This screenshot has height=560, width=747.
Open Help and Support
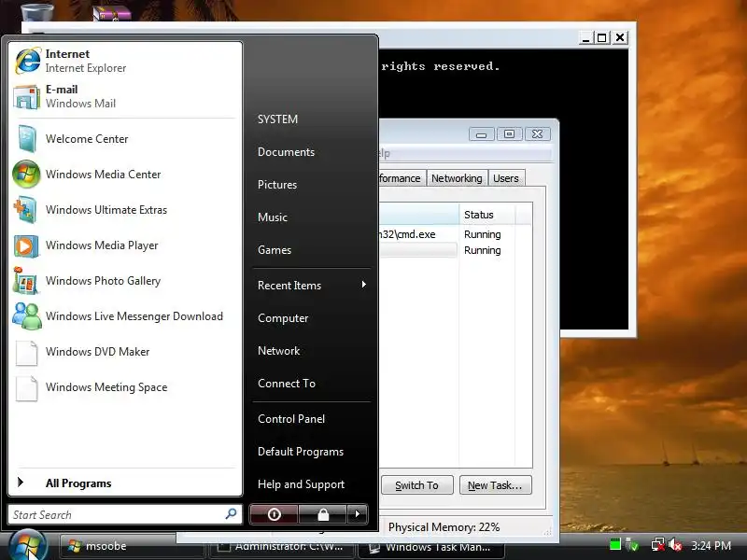(x=301, y=484)
